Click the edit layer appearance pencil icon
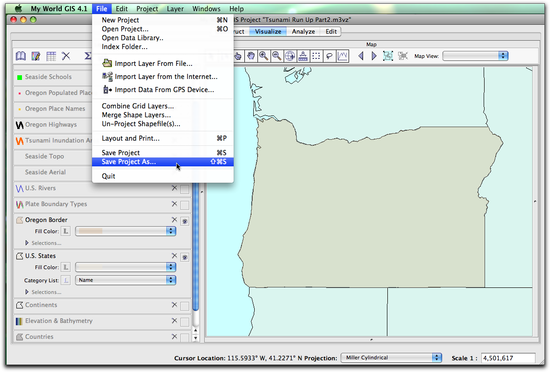This screenshot has width=550, height=372. pyautogui.click(x=36, y=56)
